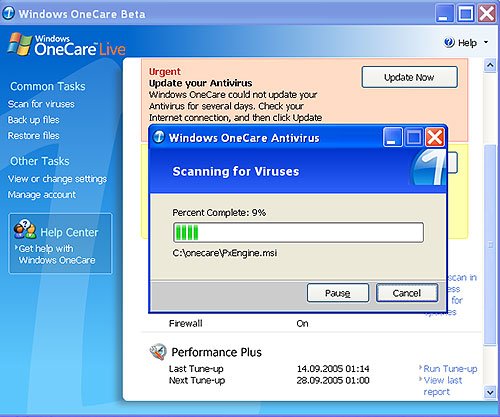Click the Scanning for Viruses banner title

pyautogui.click(x=236, y=171)
